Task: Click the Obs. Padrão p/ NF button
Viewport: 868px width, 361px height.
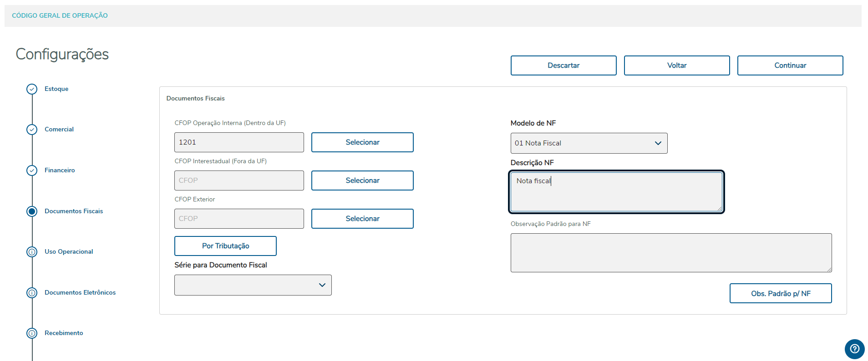Action: click(x=780, y=293)
